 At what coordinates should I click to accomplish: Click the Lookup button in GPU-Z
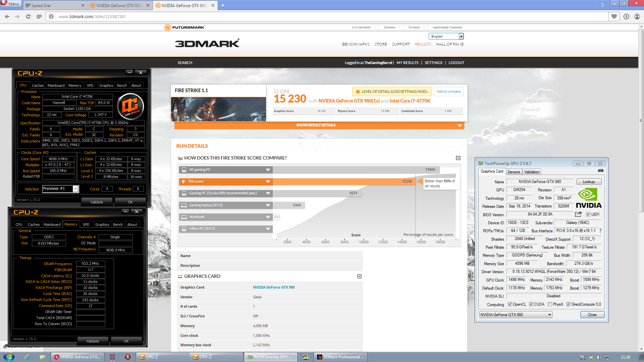(589, 182)
